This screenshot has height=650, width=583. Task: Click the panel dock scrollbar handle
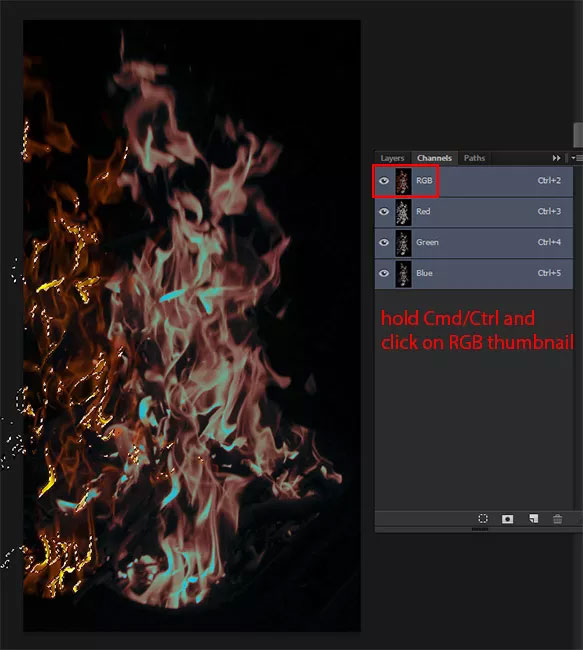tap(578, 135)
